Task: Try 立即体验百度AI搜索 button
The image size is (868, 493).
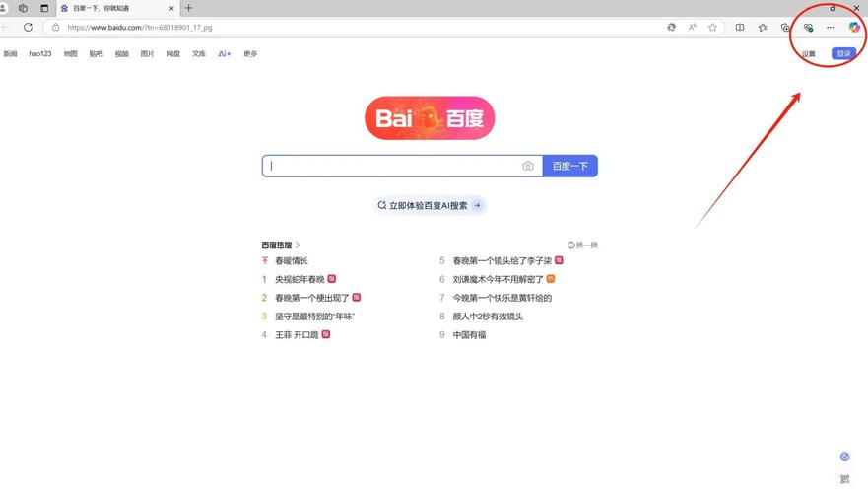Action: pos(430,205)
